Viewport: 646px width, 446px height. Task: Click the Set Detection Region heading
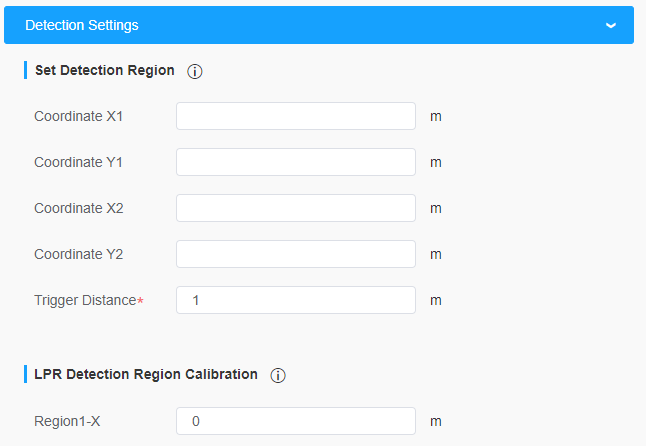coord(104,71)
